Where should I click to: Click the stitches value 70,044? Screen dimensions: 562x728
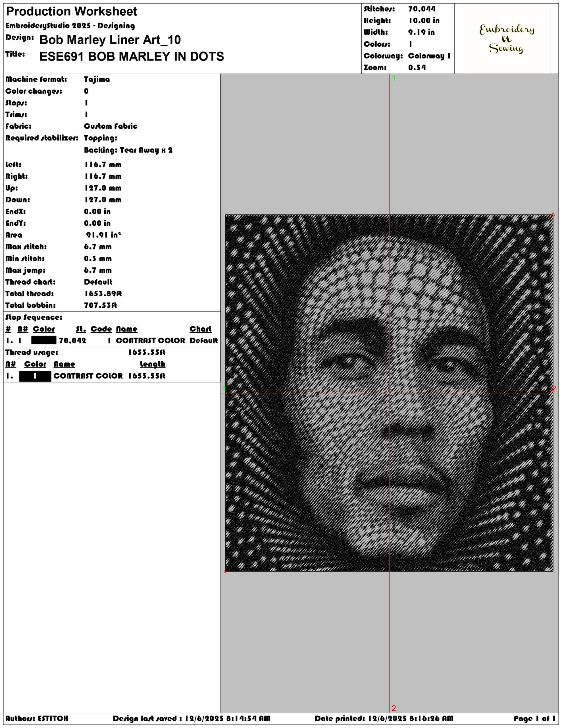click(x=422, y=9)
